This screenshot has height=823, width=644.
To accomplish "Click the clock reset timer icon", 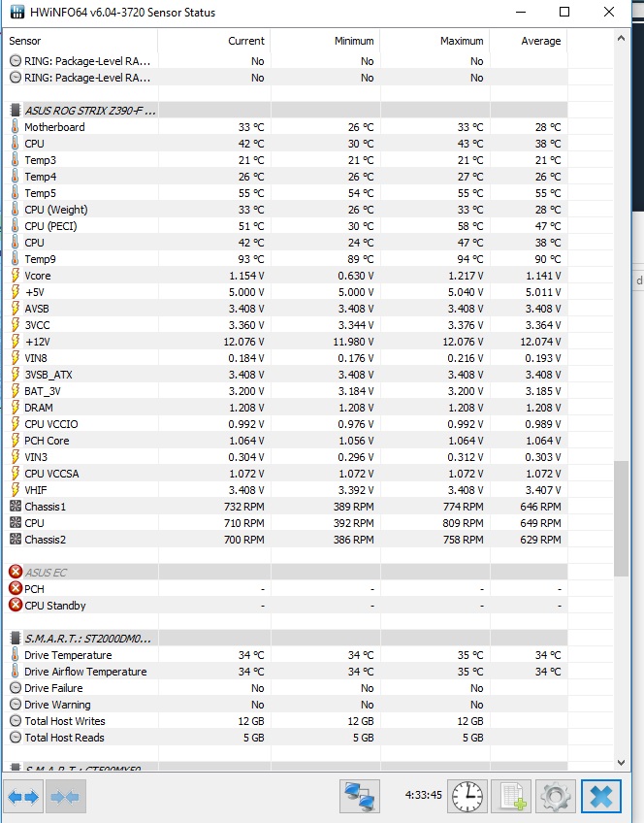I will [x=467, y=796].
